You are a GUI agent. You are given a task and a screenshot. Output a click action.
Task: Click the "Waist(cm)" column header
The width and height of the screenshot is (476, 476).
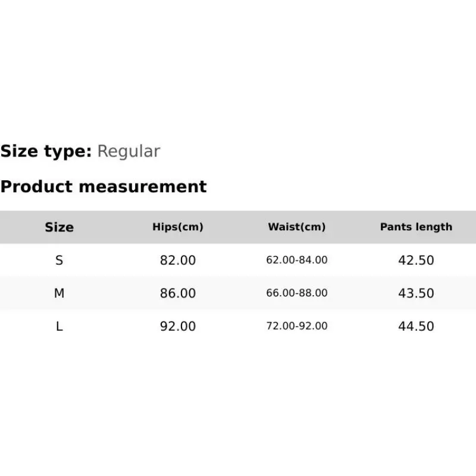pyautogui.click(x=297, y=227)
